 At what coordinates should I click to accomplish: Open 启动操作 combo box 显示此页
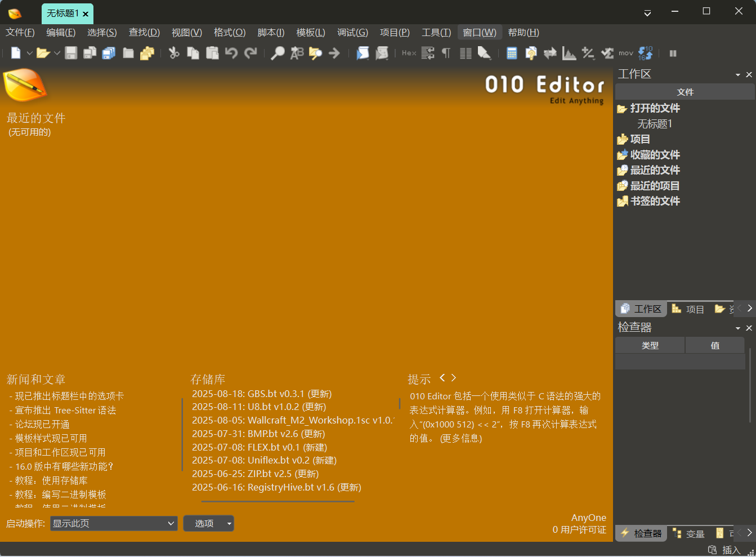114,523
